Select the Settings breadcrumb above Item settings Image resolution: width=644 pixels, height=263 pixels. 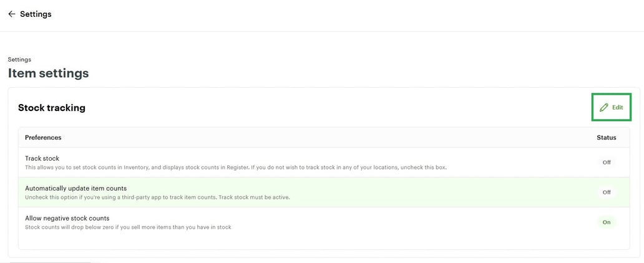[19, 60]
